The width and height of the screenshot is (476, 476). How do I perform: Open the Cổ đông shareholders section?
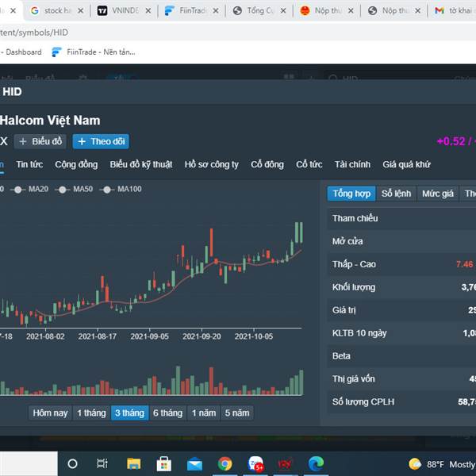(267, 164)
